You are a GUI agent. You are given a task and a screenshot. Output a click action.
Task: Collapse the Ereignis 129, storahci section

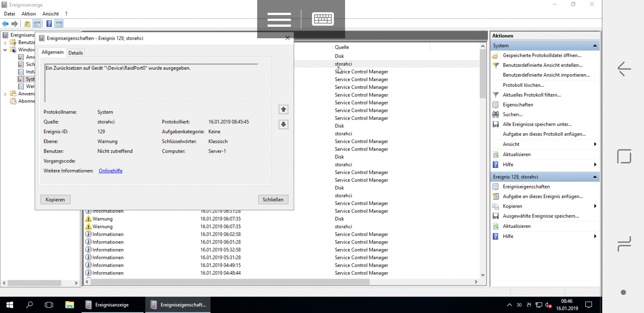pos(595,177)
